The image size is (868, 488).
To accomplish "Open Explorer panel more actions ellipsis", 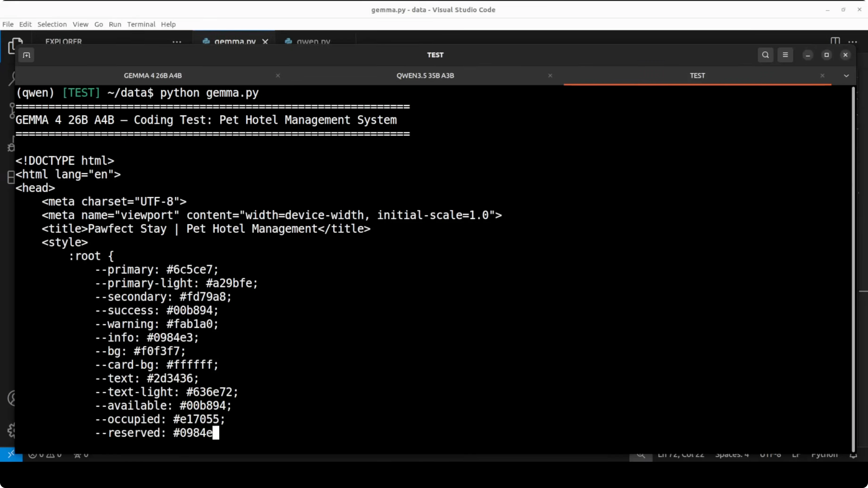I will pyautogui.click(x=177, y=42).
